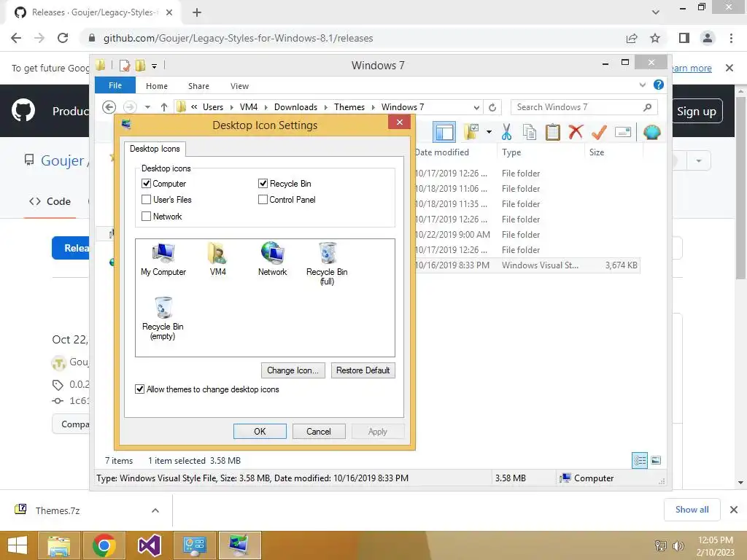
Task: Refresh the Explorer address bar
Action: pos(492,107)
